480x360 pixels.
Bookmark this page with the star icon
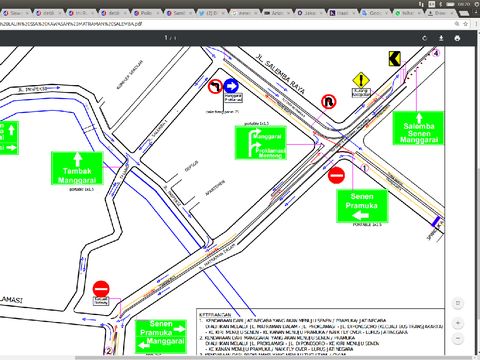(466, 24)
